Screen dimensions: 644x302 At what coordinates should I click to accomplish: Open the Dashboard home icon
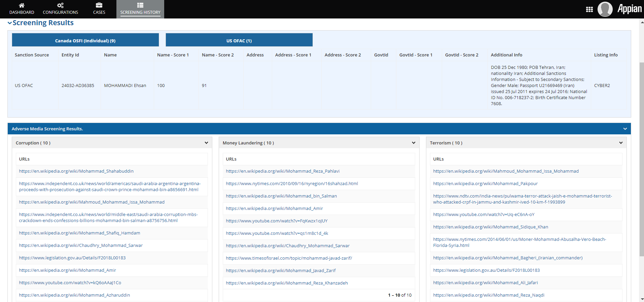tap(22, 5)
